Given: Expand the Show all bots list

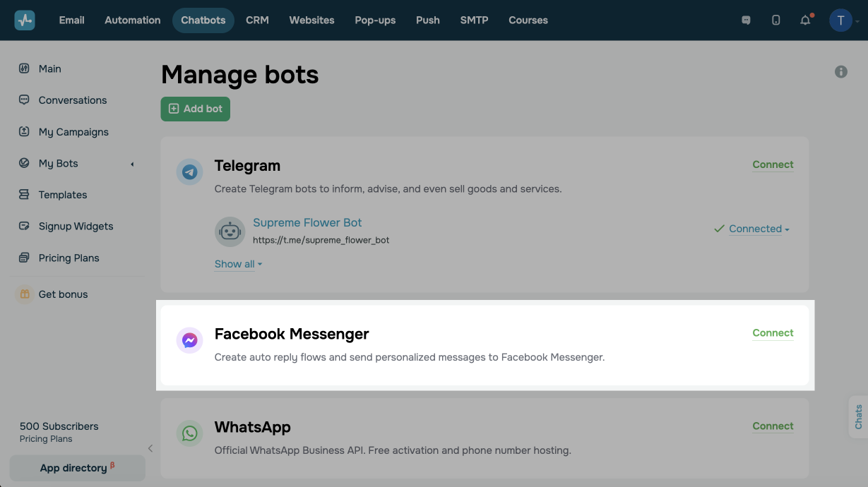Looking at the screenshot, I should 239,264.
